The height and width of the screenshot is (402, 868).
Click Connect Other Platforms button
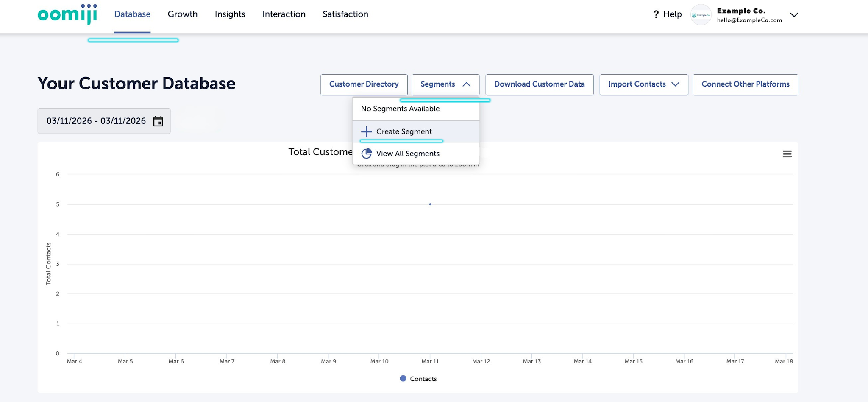(x=745, y=84)
